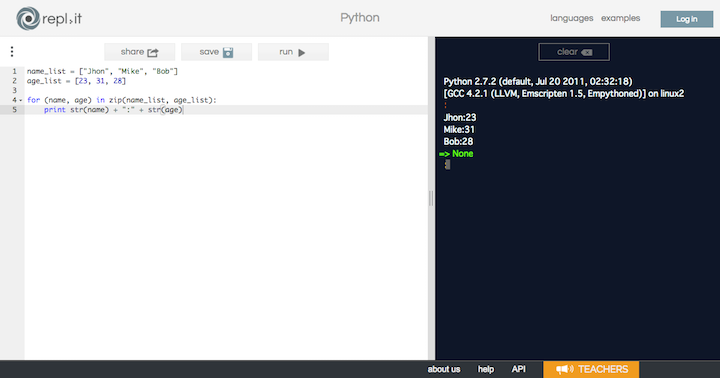Place cursor in age_list line of code

click(x=76, y=81)
